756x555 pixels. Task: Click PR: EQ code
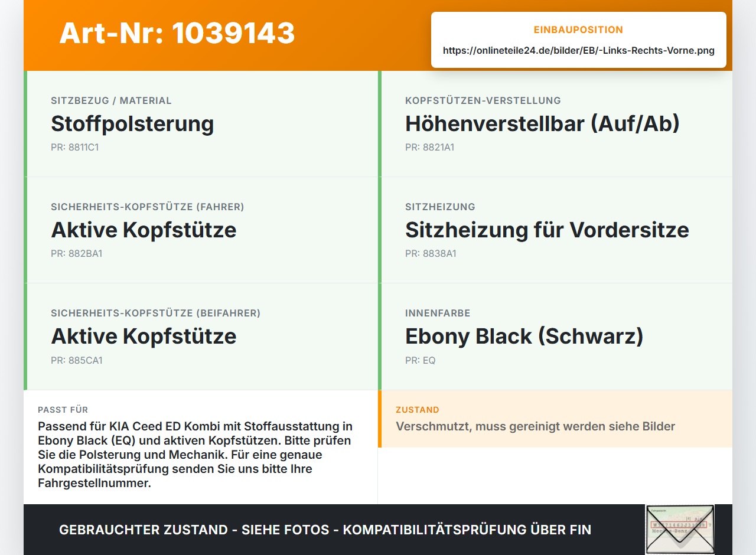tap(421, 360)
